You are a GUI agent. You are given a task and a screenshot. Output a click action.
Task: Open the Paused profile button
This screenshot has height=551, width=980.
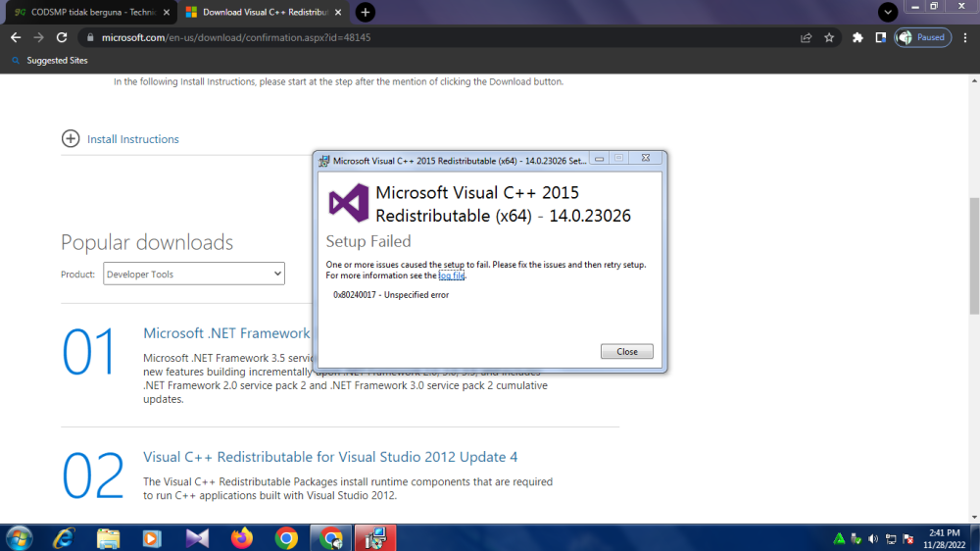point(922,37)
